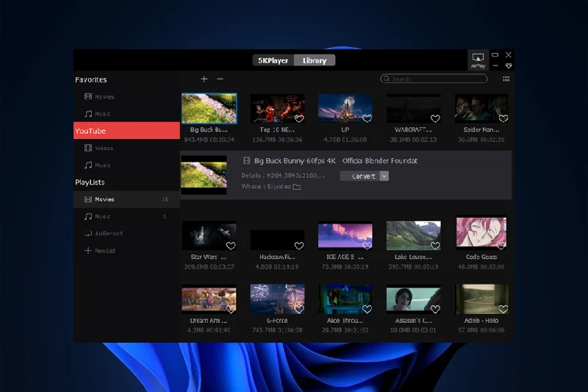Toggle heart on WARCRAFT video
Screen dimensions: 588x392
[x=435, y=118]
